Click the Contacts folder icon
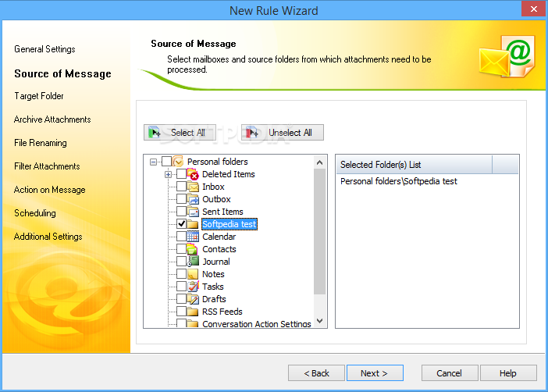 click(192, 249)
